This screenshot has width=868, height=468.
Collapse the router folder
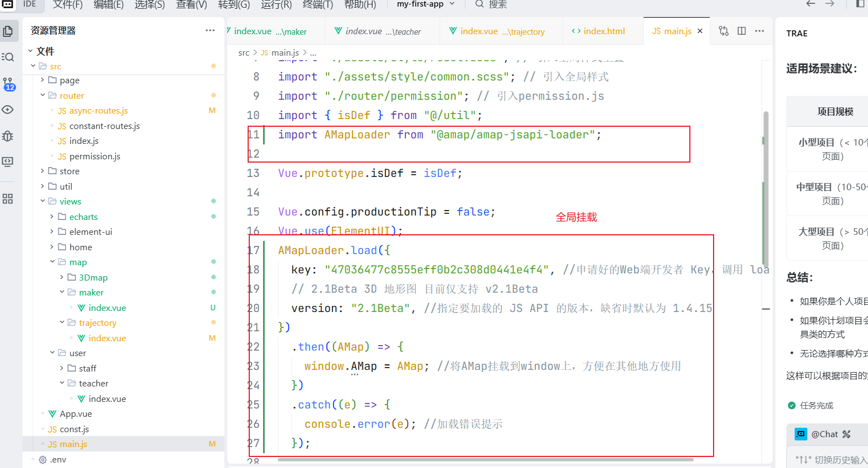point(42,95)
